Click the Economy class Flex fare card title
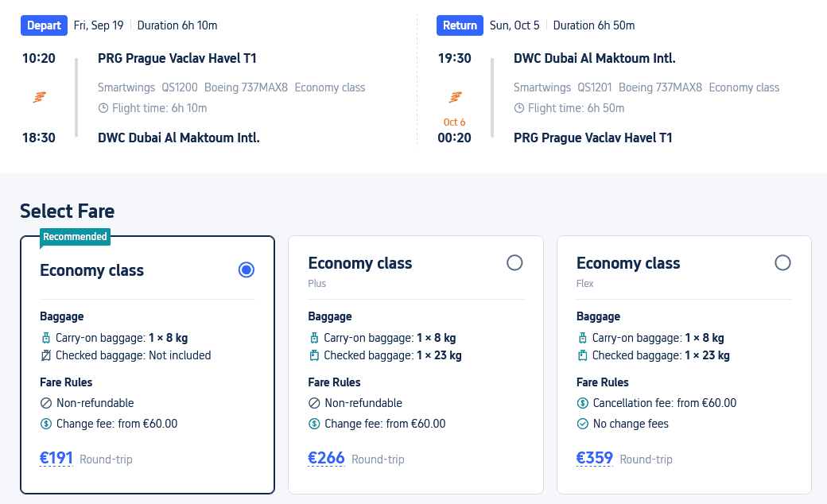The image size is (827, 504). pos(628,263)
